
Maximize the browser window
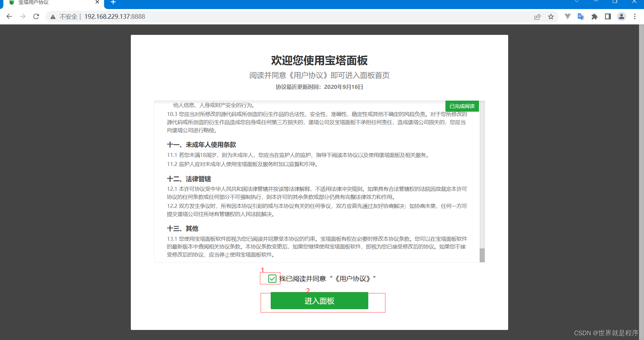pos(615,2)
